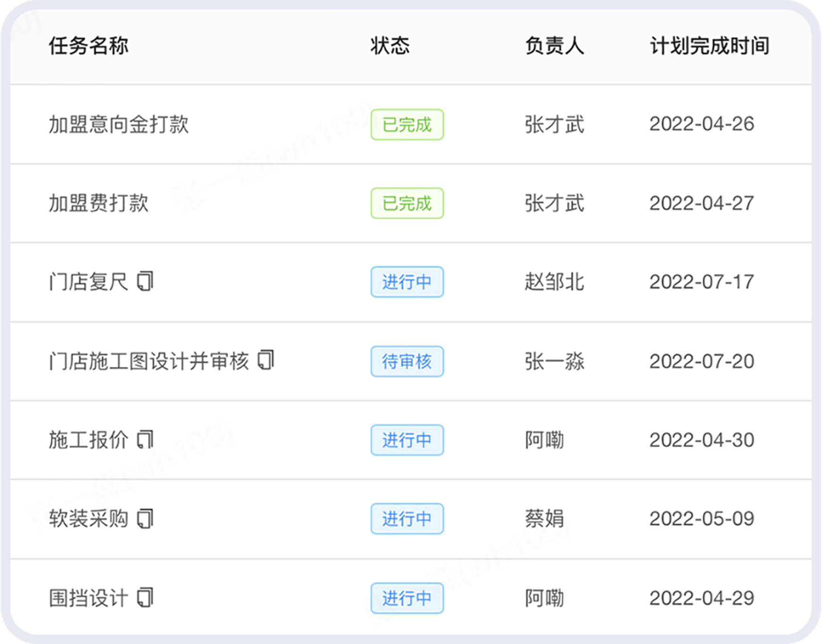Click the copy icon beside 软装采购
Viewport: 822px width, 644px height.
pos(145,518)
